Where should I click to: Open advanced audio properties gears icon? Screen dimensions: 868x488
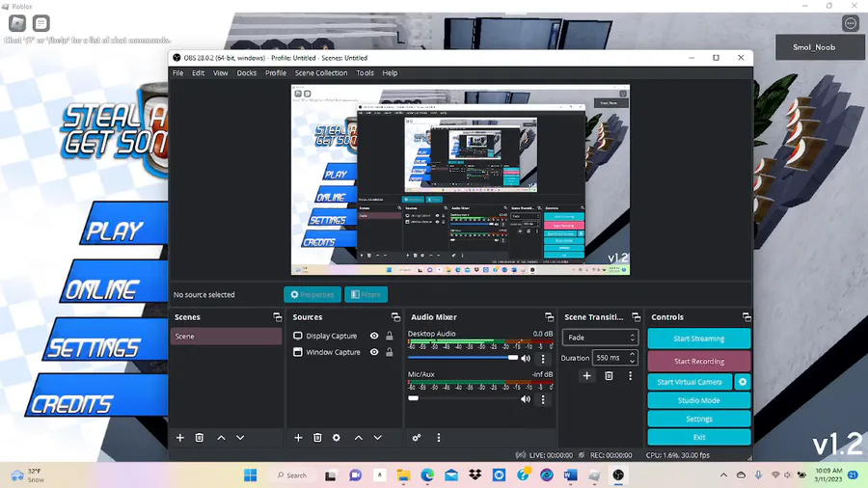tap(417, 438)
